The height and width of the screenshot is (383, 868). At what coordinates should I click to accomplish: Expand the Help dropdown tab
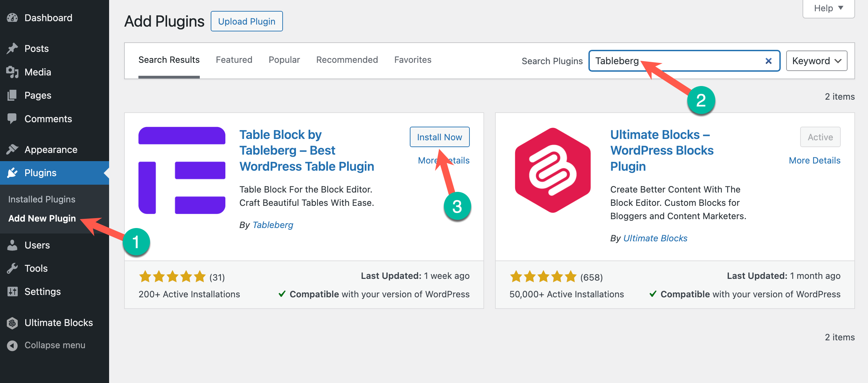pyautogui.click(x=828, y=8)
